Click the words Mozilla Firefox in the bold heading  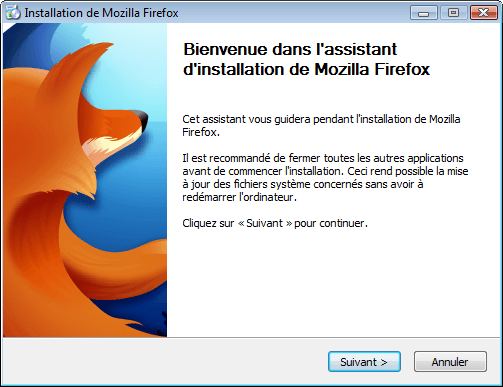372,69
